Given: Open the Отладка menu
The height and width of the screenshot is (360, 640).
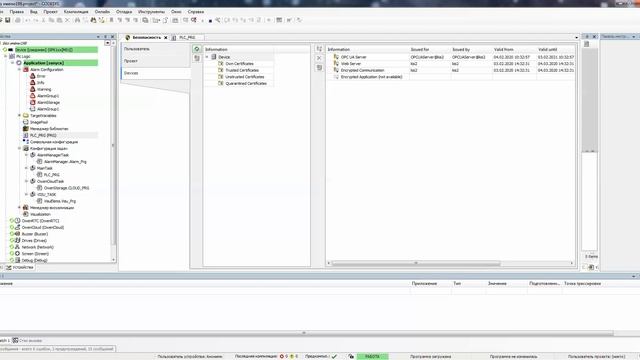Looking at the screenshot, I should click(x=124, y=12).
